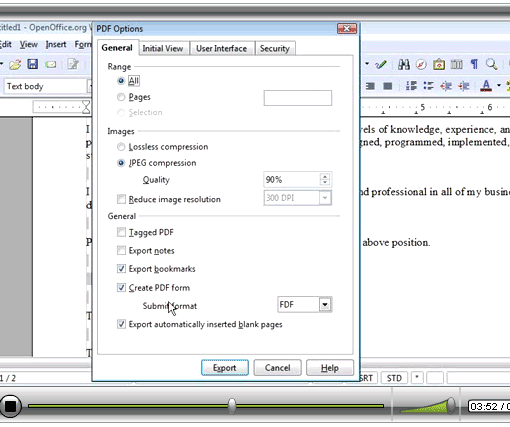
Task: Click the video progress slider handle
Action: [x=232, y=406]
